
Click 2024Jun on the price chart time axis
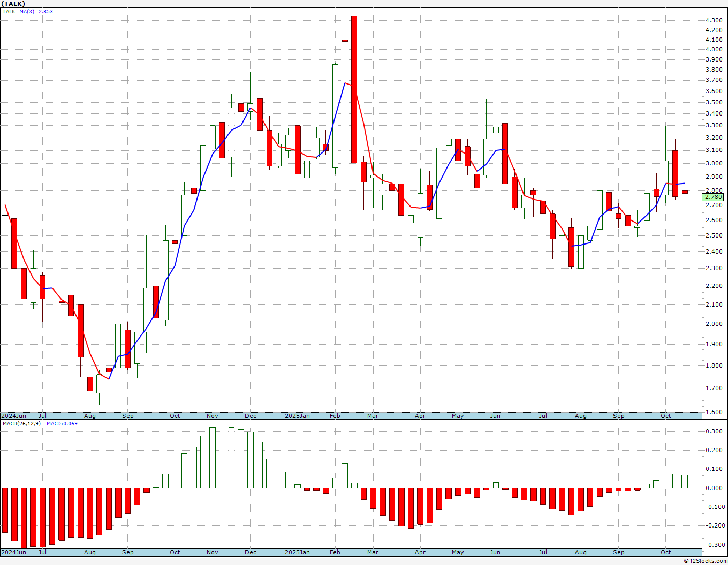[x=13, y=416]
